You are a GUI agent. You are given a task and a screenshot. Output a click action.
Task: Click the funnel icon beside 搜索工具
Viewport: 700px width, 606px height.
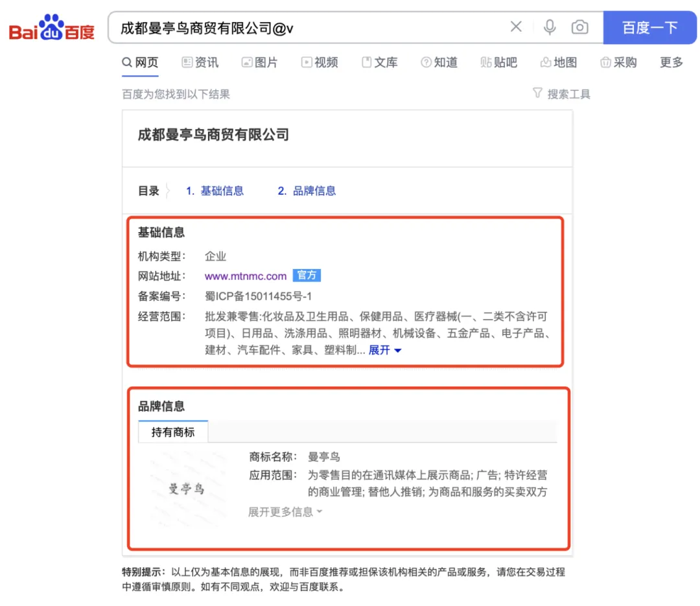click(x=537, y=93)
